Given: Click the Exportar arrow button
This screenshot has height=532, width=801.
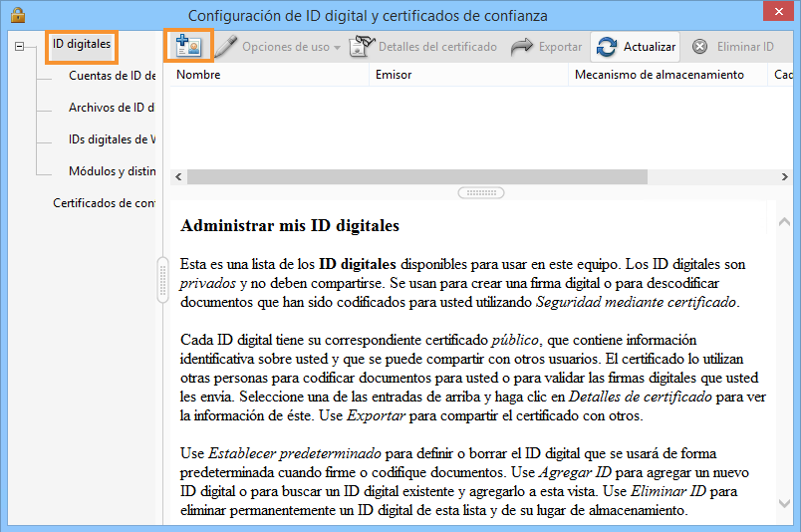Looking at the screenshot, I should (546, 47).
